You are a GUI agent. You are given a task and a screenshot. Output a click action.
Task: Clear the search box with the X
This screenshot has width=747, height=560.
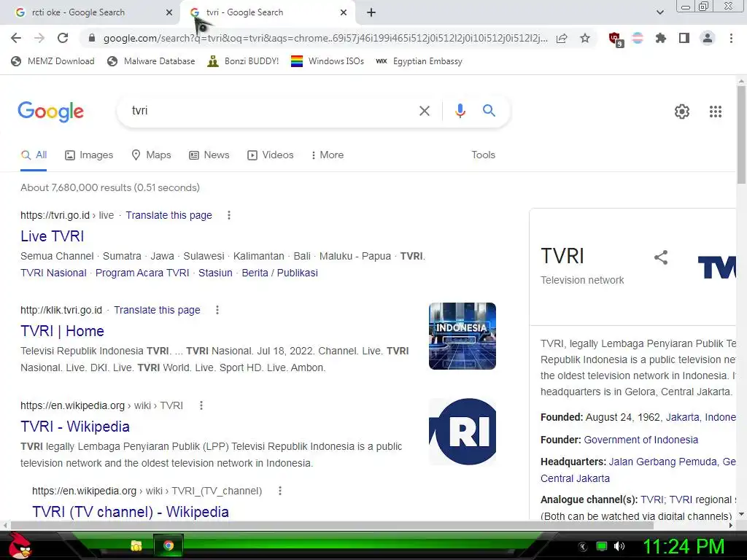[x=424, y=111]
